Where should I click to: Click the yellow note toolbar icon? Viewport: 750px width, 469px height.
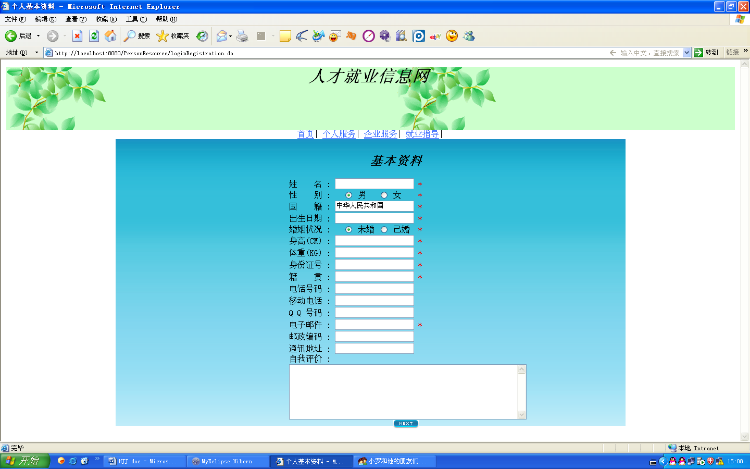point(285,36)
